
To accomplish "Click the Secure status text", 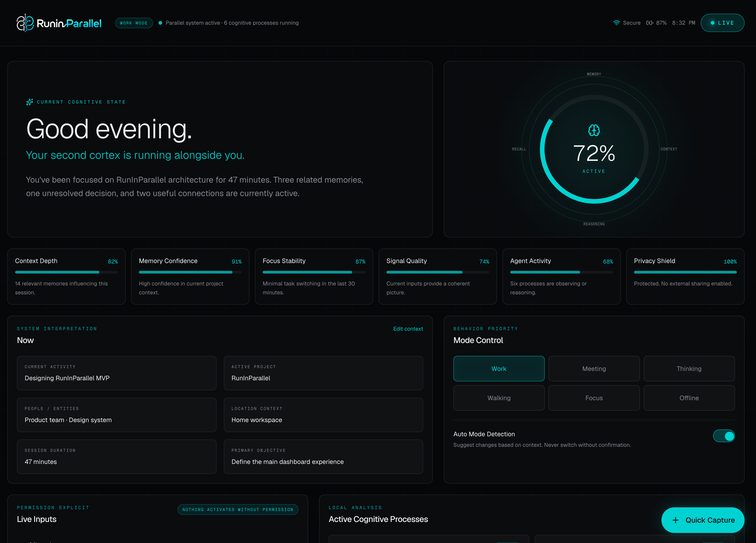I will pyautogui.click(x=632, y=23).
